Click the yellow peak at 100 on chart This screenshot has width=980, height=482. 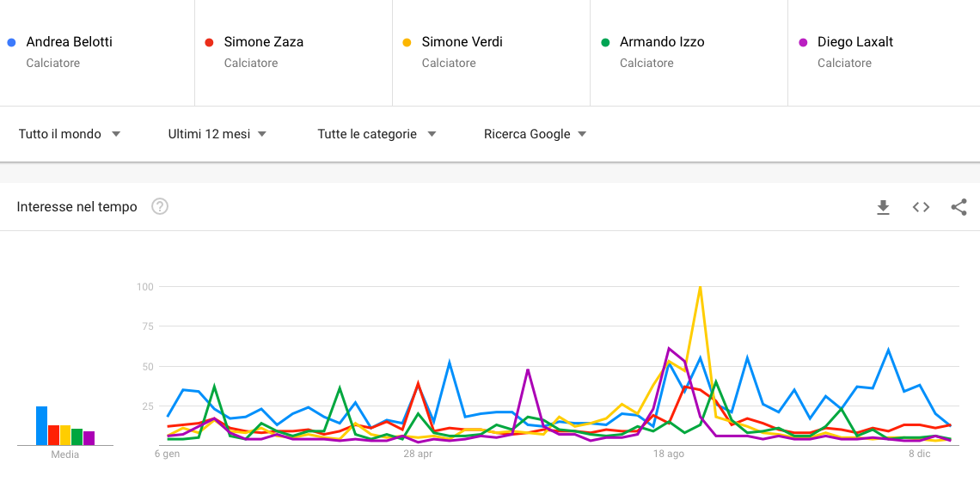[701, 288]
